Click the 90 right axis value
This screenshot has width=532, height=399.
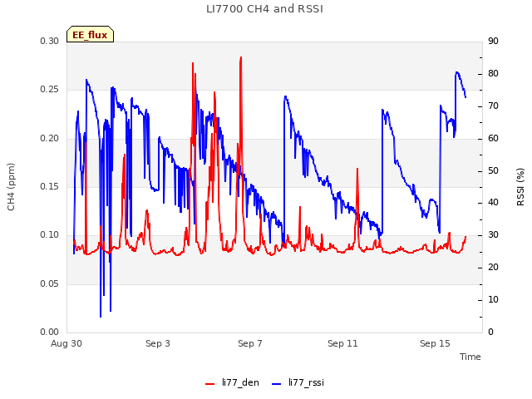[x=493, y=41]
